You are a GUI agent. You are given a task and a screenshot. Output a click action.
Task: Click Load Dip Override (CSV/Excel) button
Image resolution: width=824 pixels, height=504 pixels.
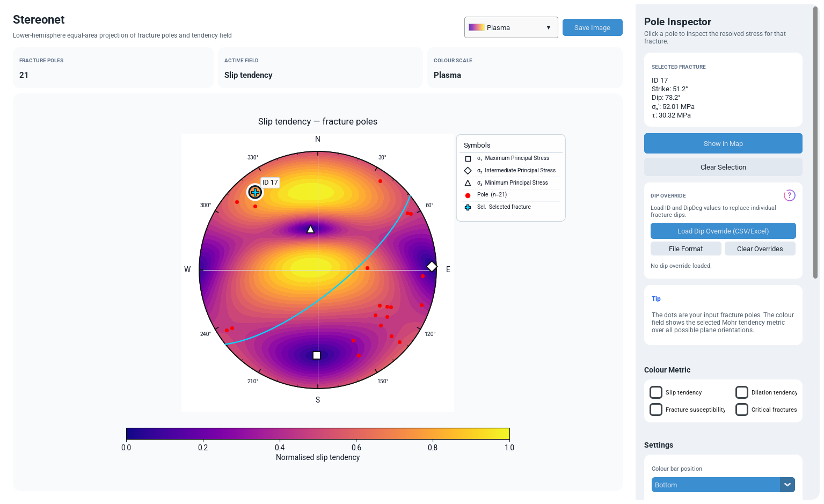[x=723, y=231]
